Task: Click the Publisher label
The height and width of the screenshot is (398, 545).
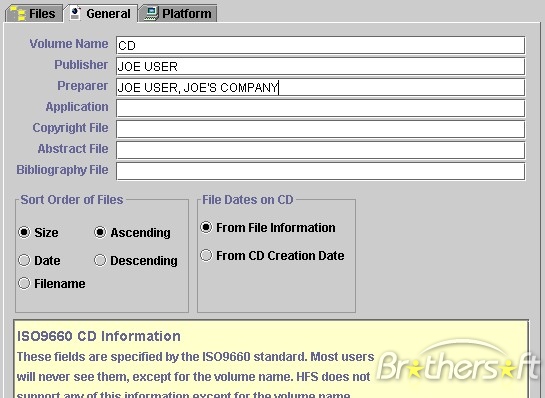Action: pyautogui.click(x=81, y=65)
